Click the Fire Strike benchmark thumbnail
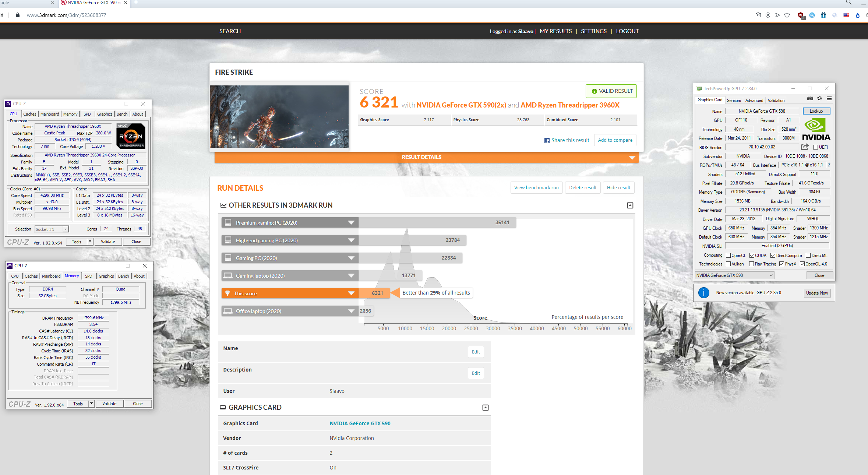This screenshot has width=868, height=475. point(279,117)
